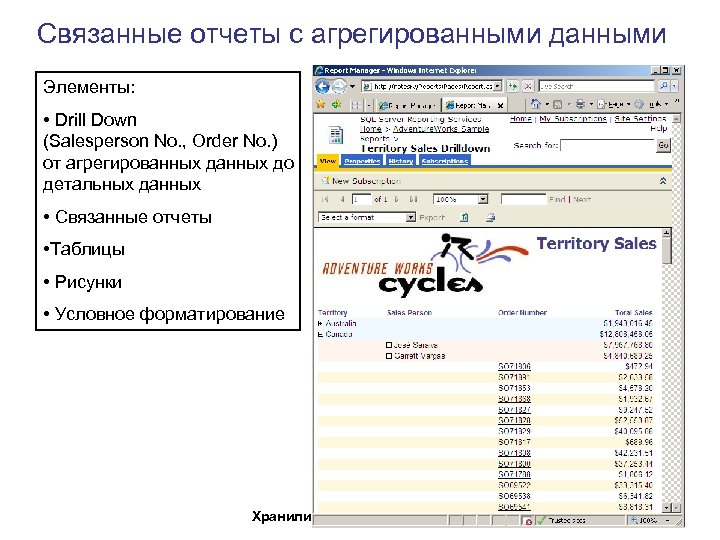This screenshot has height=540, width=720.
Task: Click the report icon beside the Territory Sales Drilldown title
Action: click(x=336, y=135)
